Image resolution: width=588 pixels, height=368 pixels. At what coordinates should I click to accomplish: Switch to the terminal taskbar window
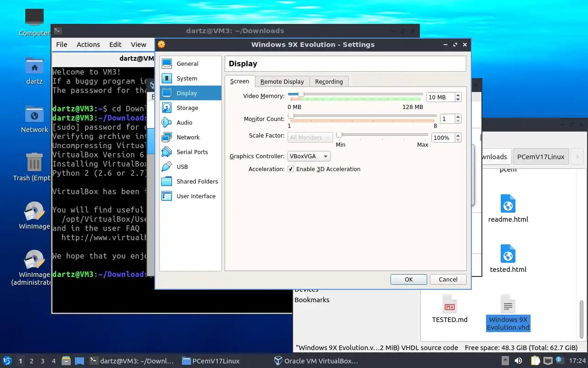point(132,361)
